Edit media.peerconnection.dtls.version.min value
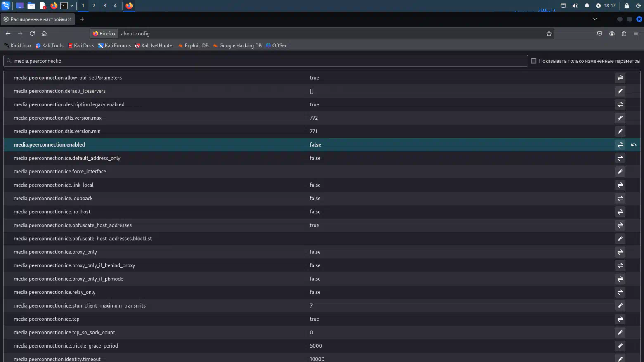644x362 pixels. tap(620, 131)
